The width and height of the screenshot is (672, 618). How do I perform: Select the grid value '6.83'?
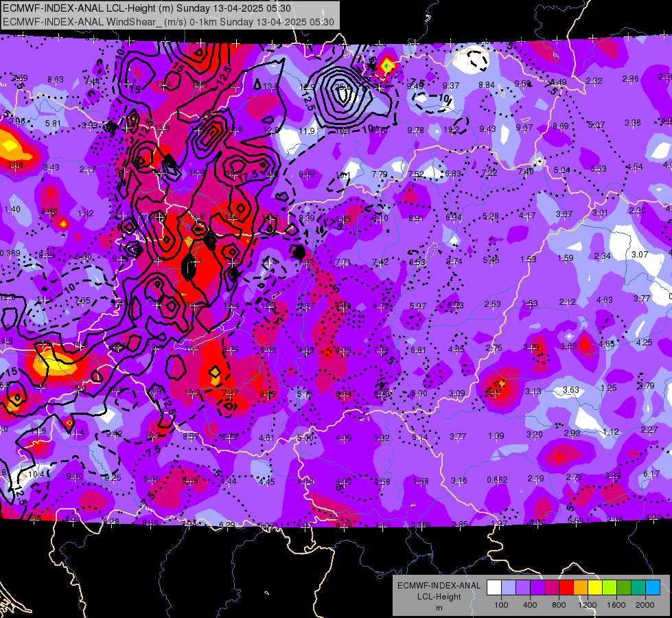pyautogui.click(x=453, y=173)
